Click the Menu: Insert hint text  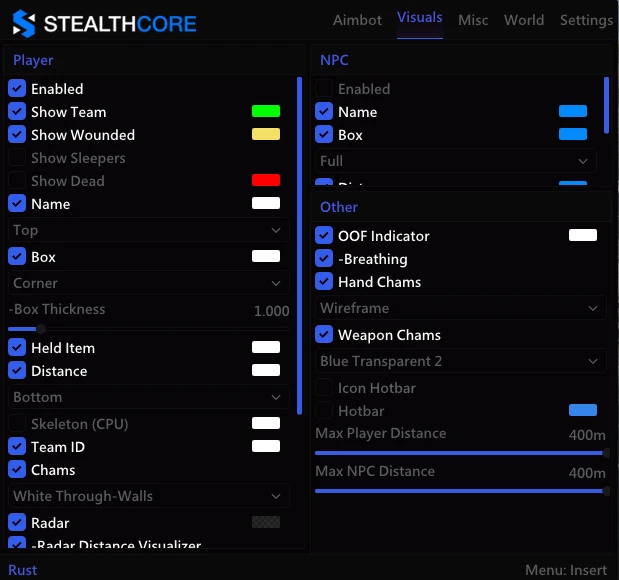point(566,570)
